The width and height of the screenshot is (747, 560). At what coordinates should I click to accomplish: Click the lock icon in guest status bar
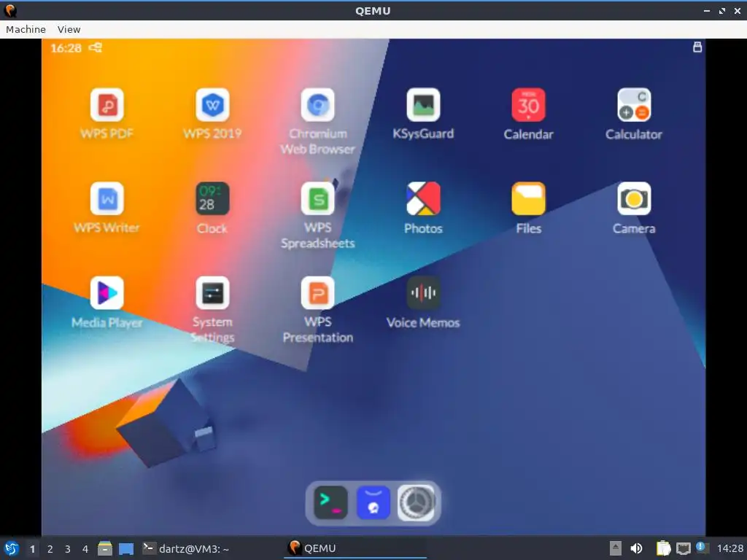(x=697, y=47)
